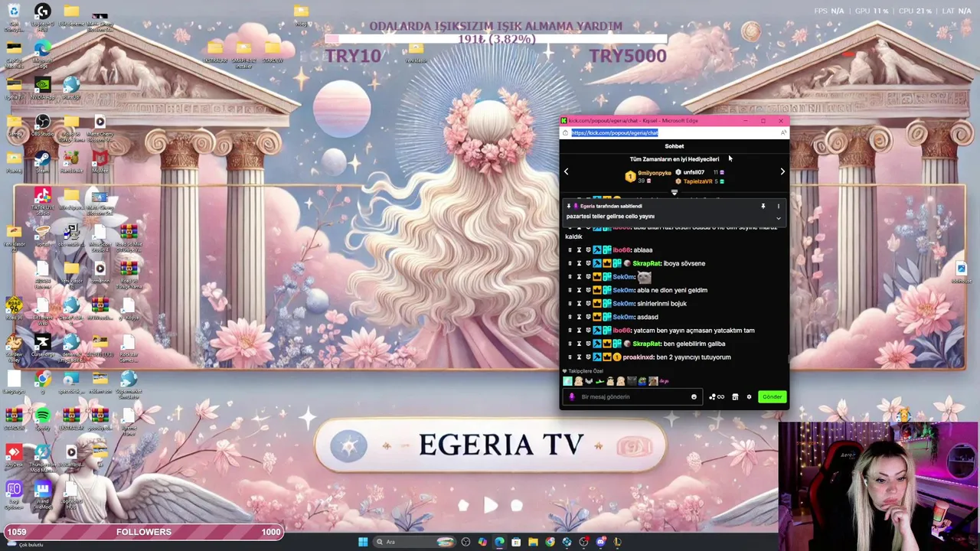Click 'Takipçilere Özel' label
Image resolution: width=980 pixels, height=551 pixels.
coord(586,371)
